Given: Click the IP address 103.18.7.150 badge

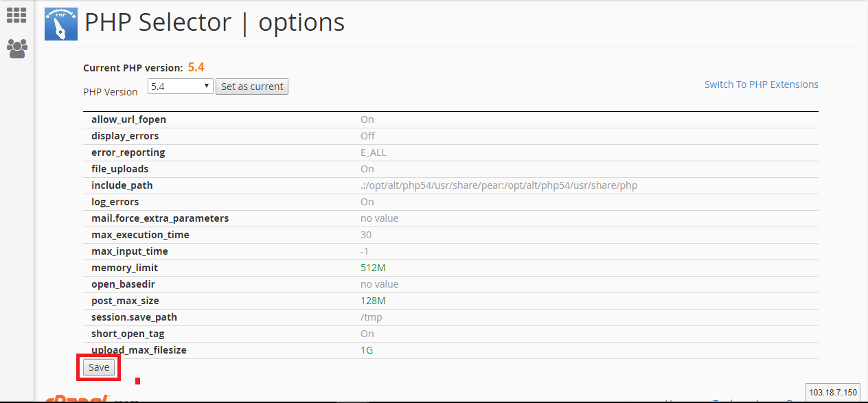Looking at the screenshot, I should pyautogui.click(x=833, y=393).
